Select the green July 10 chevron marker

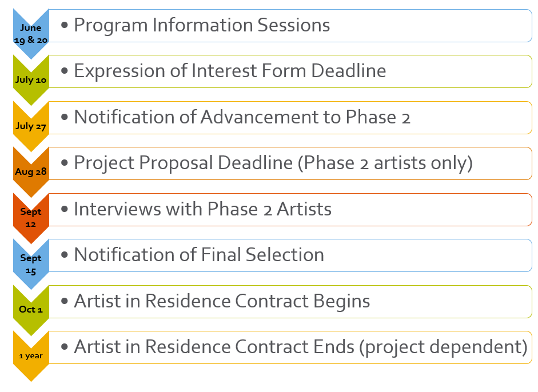(x=31, y=80)
